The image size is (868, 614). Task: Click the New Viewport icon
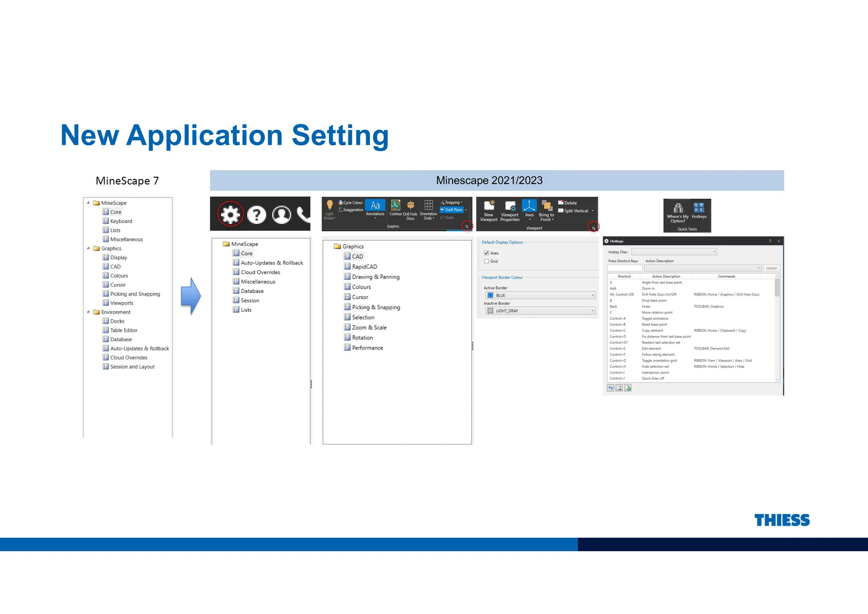(489, 211)
